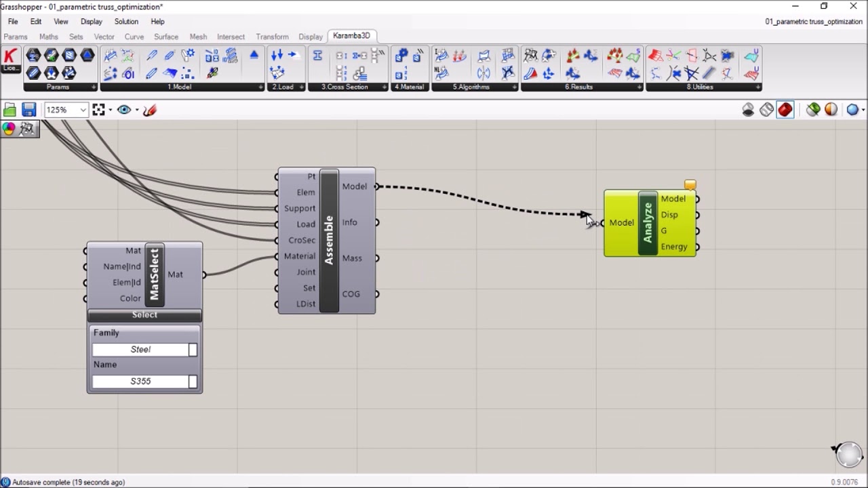
Task: Select the Analyze component
Action: pyautogui.click(x=648, y=223)
